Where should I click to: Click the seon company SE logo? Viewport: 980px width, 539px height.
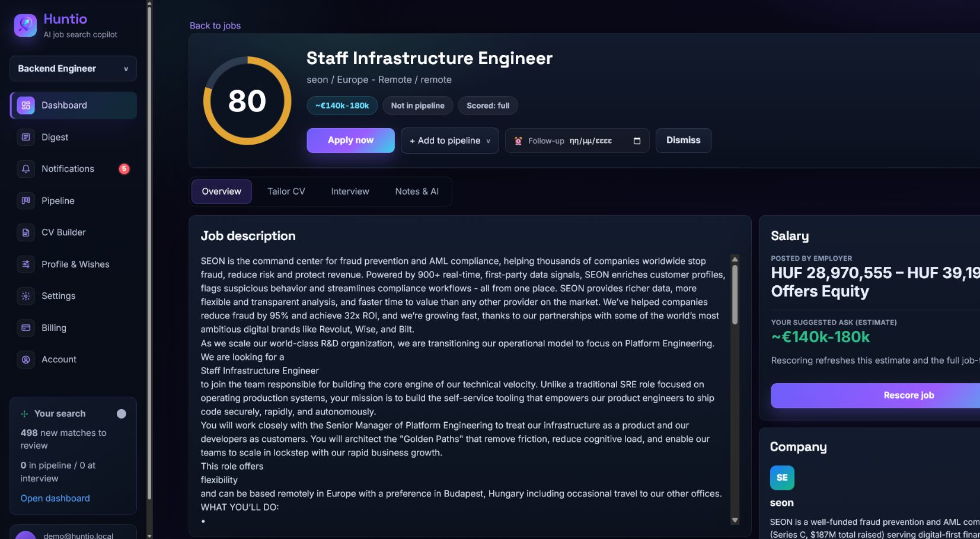tap(782, 477)
